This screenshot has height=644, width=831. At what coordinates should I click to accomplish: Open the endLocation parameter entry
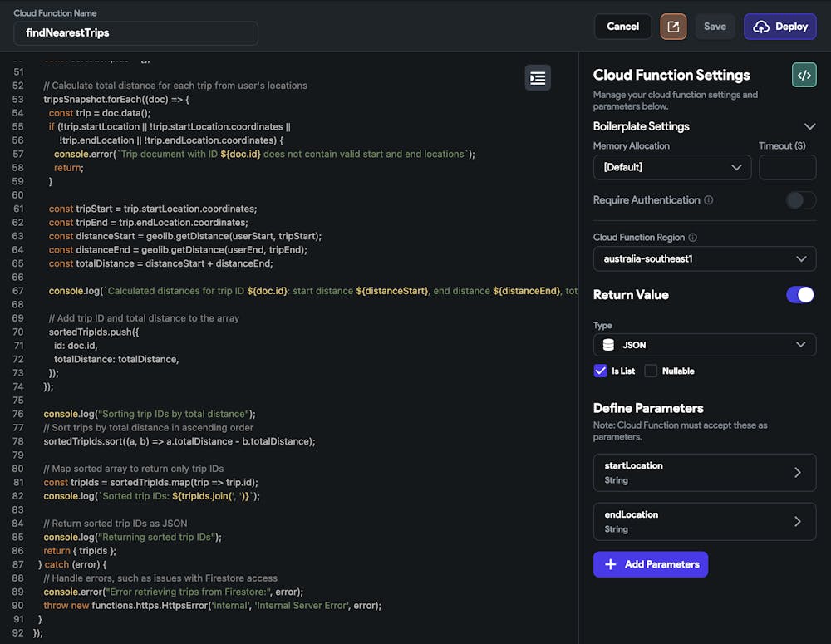point(705,521)
